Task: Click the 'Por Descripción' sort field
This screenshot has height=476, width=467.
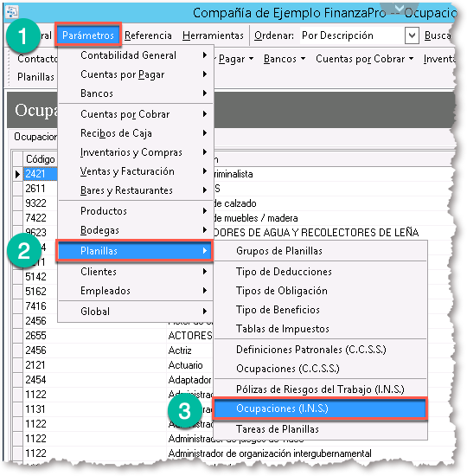Action: (352, 35)
